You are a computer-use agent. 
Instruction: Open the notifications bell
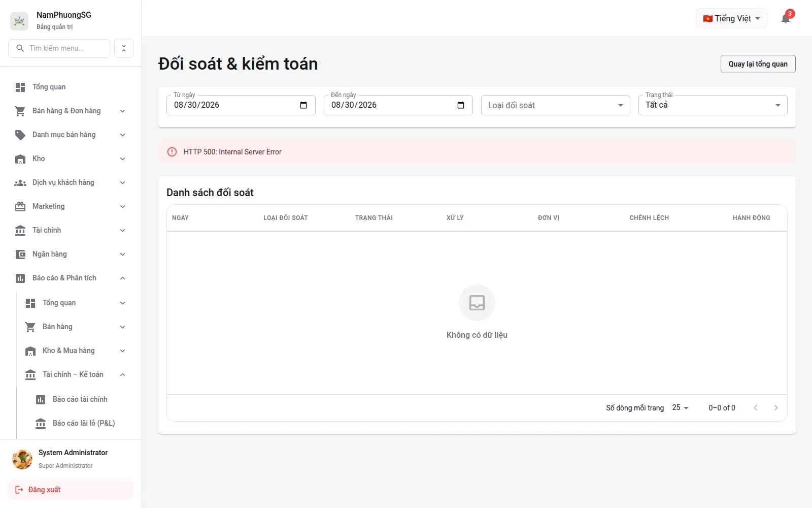pyautogui.click(x=786, y=19)
